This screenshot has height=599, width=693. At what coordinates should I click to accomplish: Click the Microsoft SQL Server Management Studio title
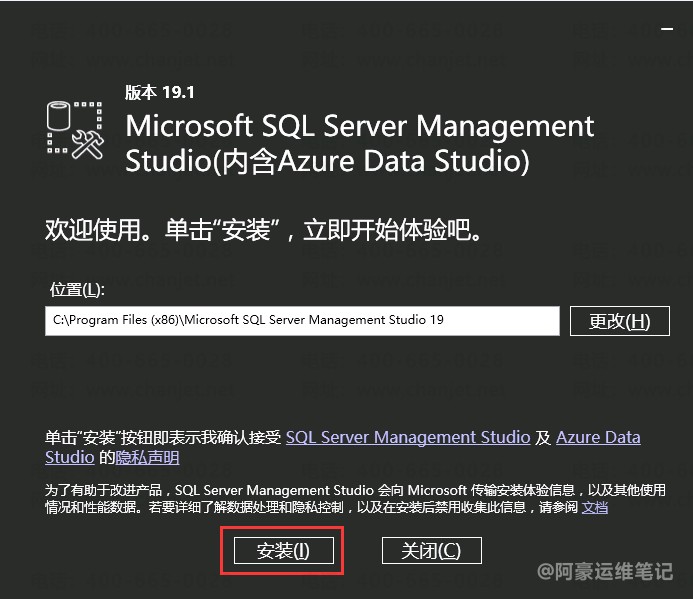(360, 143)
